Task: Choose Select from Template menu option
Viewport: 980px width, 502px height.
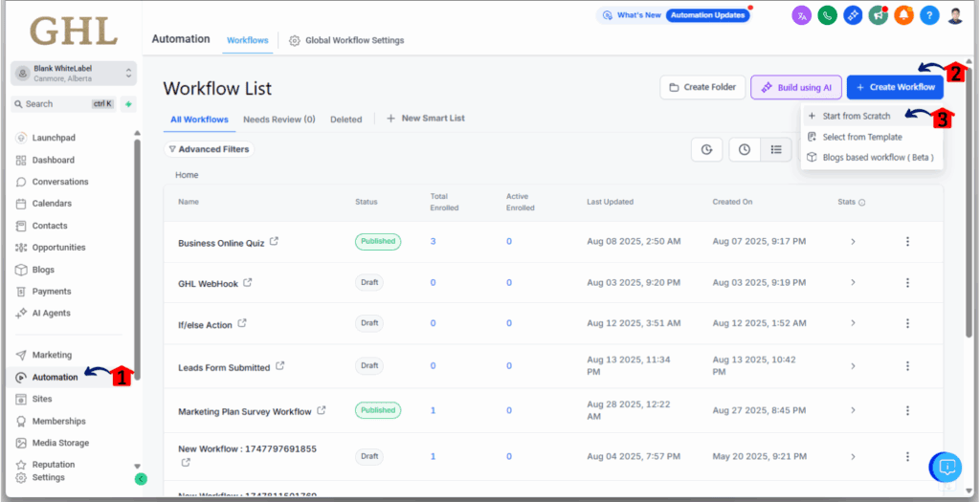Action: click(872, 137)
